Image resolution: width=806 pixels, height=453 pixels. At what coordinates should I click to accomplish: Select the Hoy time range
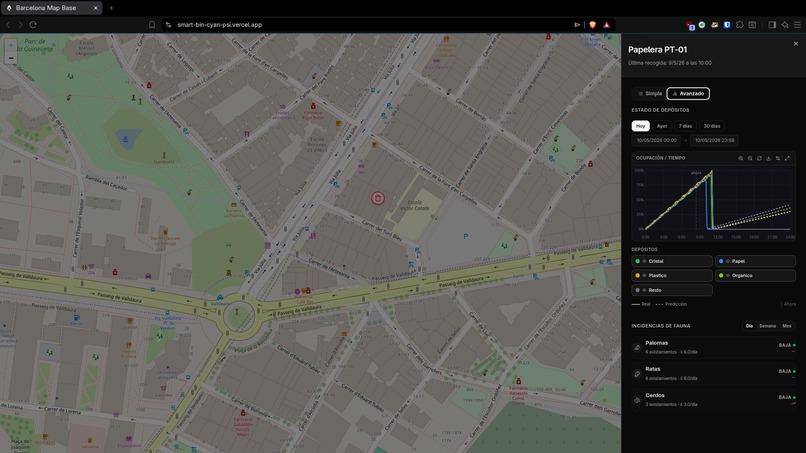coord(640,126)
